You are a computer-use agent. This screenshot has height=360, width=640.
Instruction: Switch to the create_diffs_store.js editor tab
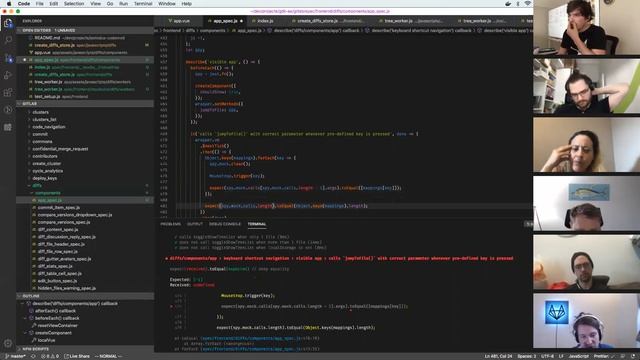(330, 21)
